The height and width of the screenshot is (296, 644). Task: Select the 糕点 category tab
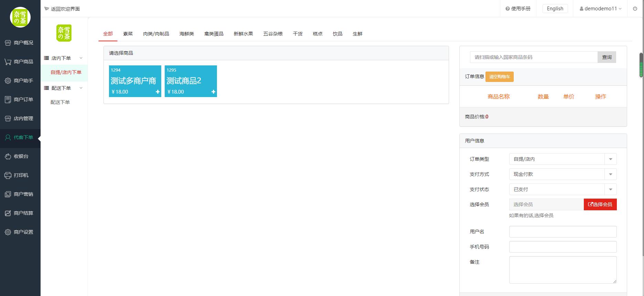[x=318, y=34]
